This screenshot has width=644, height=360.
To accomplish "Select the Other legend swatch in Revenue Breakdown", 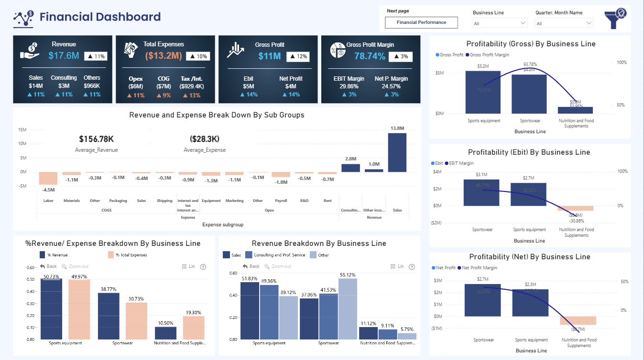I will [x=313, y=255].
